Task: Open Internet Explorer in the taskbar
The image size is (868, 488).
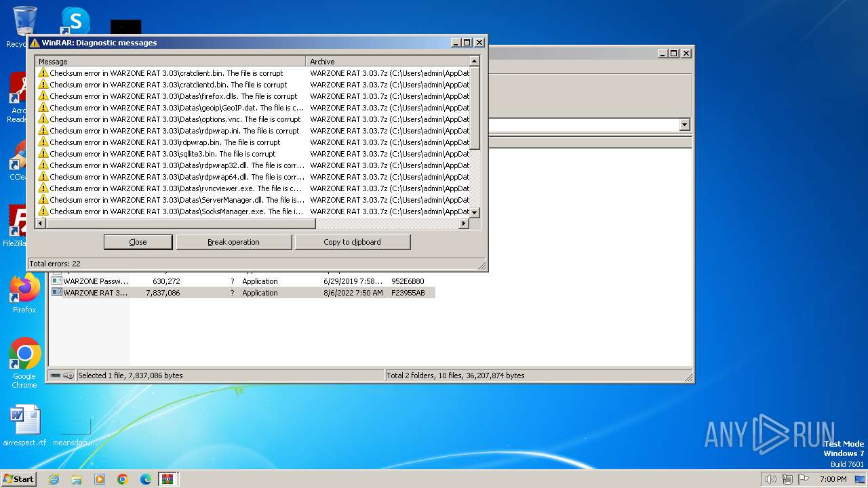Action: 54,479
